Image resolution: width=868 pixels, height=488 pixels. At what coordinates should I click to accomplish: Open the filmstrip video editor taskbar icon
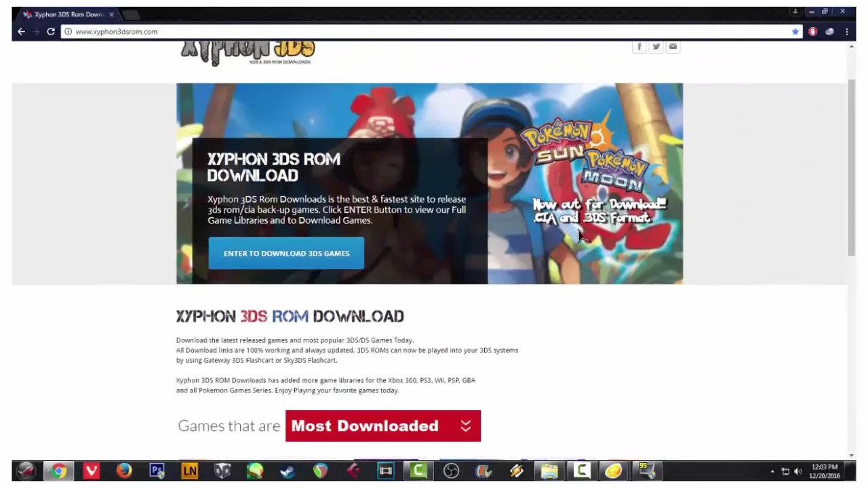coord(385,471)
